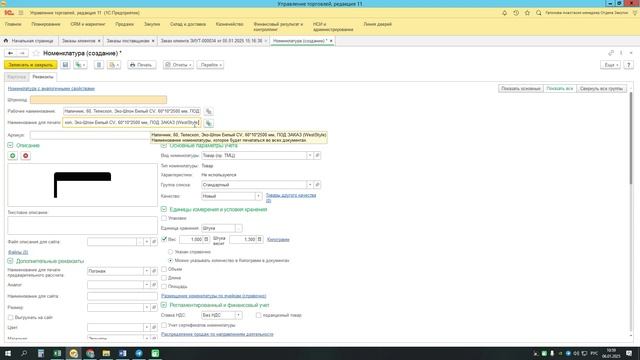Switch to Карточка tab
Viewport: 640px width, 360px height.
point(17,77)
